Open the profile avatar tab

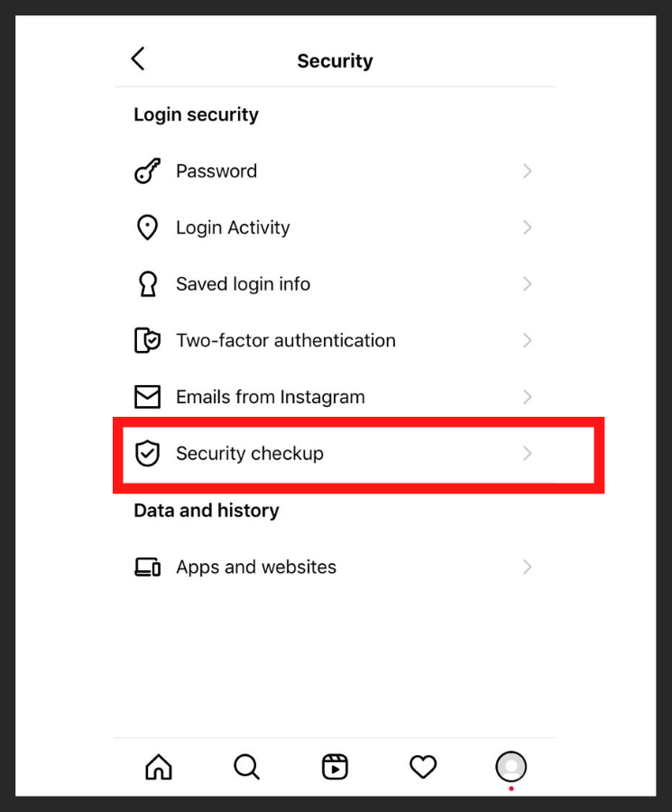pyautogui.click(x=511, y=767)
